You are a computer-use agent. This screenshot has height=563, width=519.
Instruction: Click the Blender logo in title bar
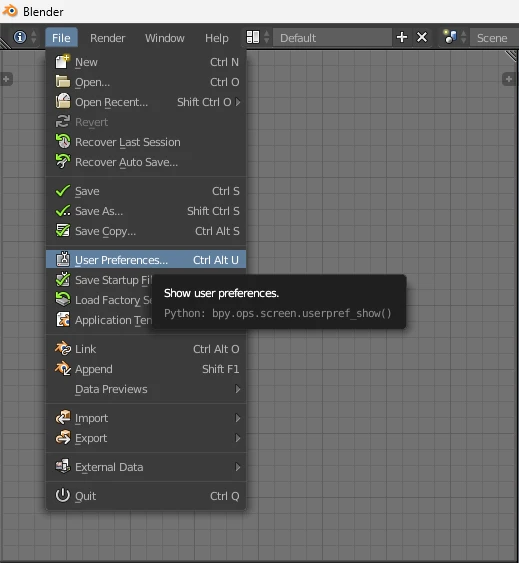pyautogui.click(x=10, y=11)
